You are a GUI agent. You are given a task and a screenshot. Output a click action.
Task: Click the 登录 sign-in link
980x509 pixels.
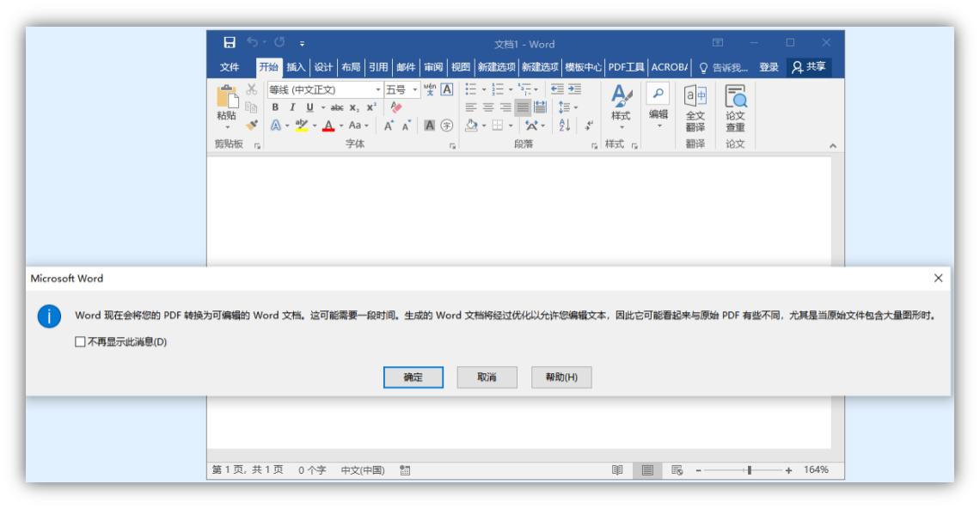coord(769,67)
